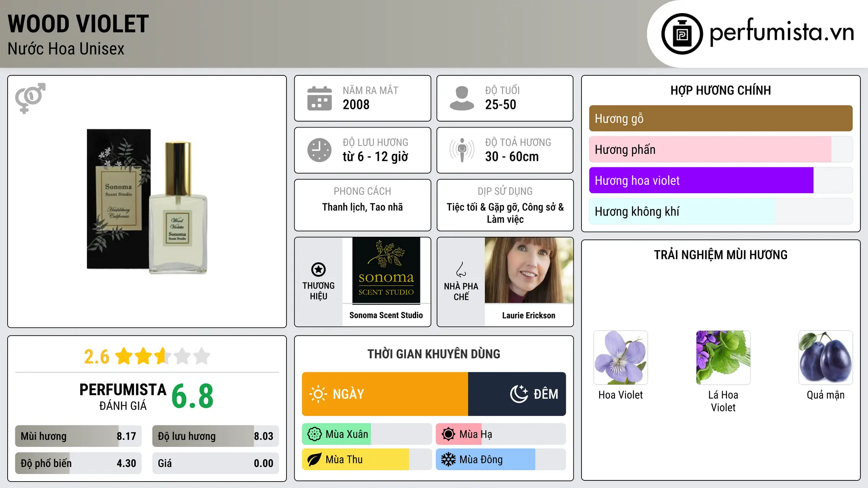
Task: Click the Độ lưu hương 8.03 score bar
Action: pos(216,436)
